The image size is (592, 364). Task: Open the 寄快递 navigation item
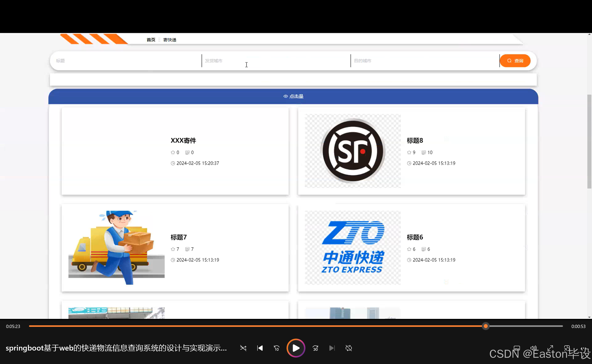click(170, 40)
